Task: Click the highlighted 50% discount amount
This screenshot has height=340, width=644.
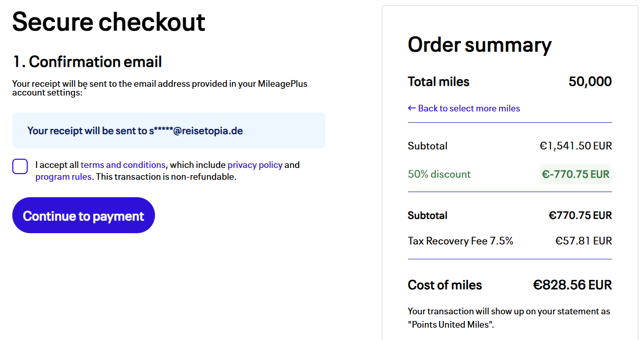Action: coord(575,174)
